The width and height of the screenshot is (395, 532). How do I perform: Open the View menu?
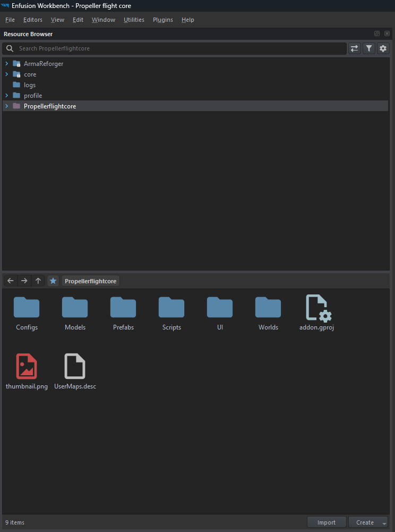point(57,20)
